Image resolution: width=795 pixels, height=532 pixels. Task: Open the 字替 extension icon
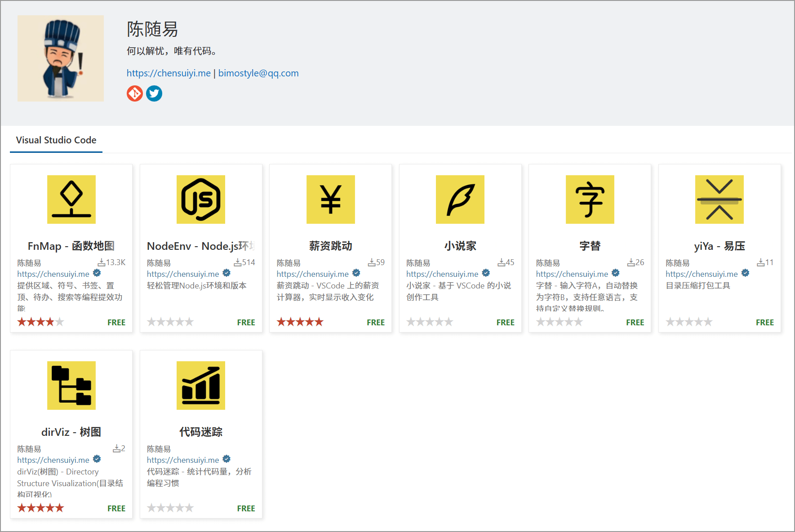(590, 199)
